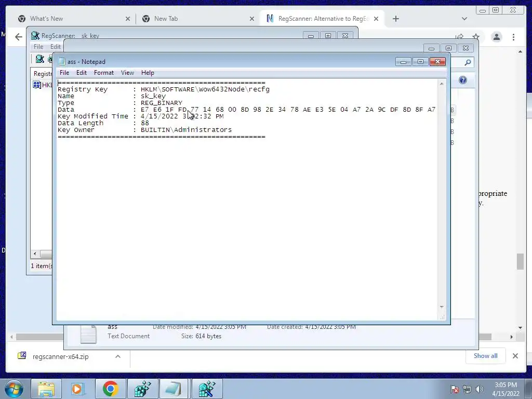The image size is (532, 399).
Task: Share this page from Chrome toolbar
Action: (459, 37)
